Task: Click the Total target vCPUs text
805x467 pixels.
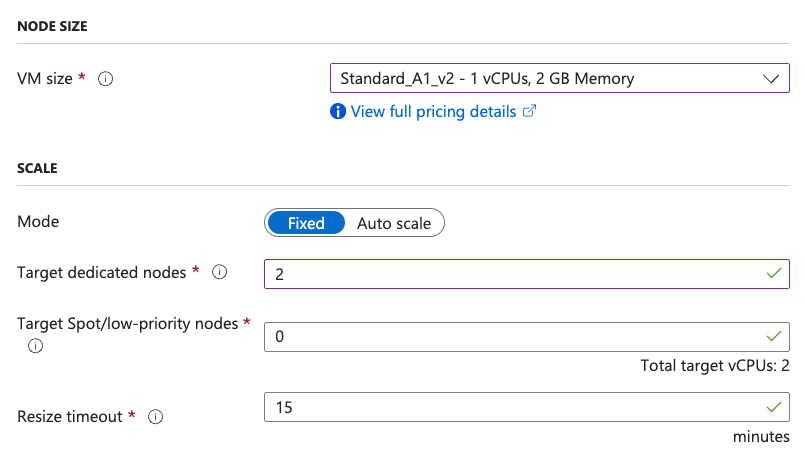Action: pyautogui.click(x=715, y=366)
